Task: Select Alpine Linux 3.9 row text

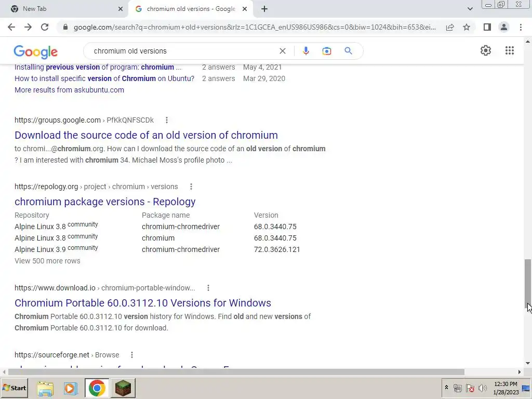Action: click(x=56, y=249)
